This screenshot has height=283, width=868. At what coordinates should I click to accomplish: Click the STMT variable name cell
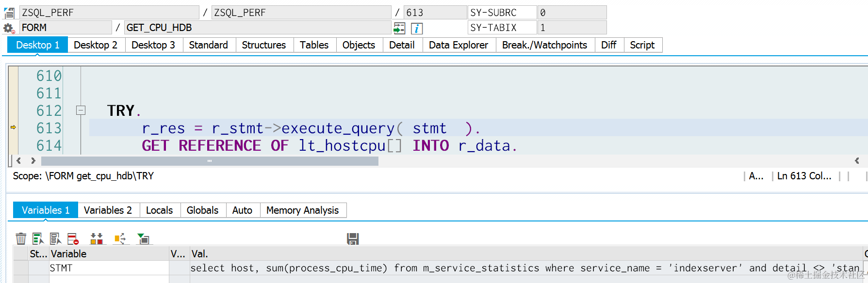pos(109,268)
